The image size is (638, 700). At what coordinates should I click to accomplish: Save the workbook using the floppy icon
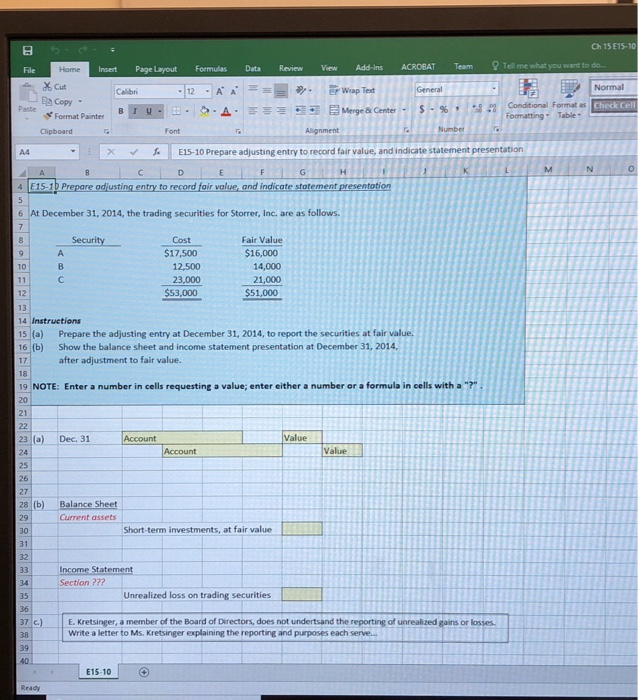click(x=28, y=50)
